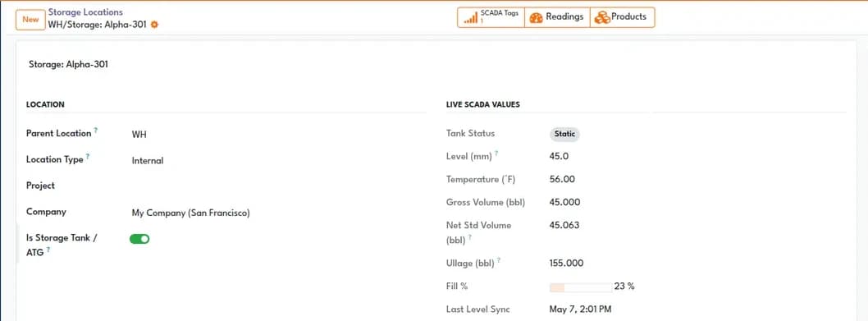Image resolution: width=868 pixels, height=321 pixels.
Task: Click the Fill % progress bar
Action: point(581,287)
